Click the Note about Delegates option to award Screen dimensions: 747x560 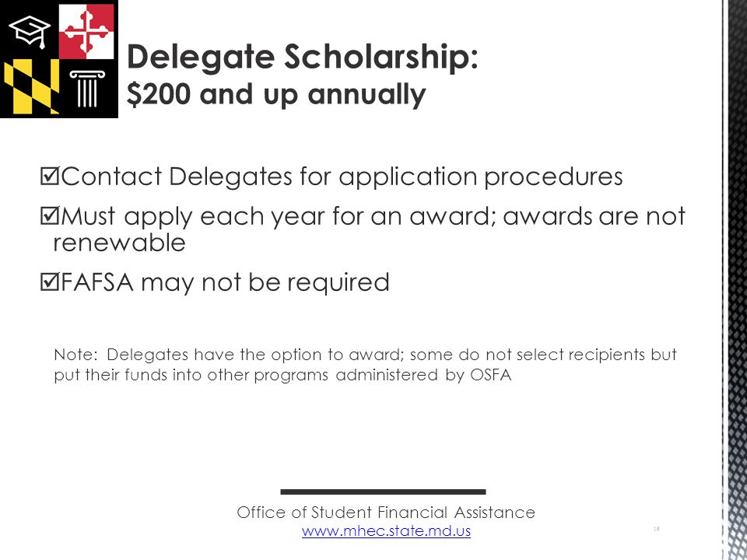(x=365, y=355)
